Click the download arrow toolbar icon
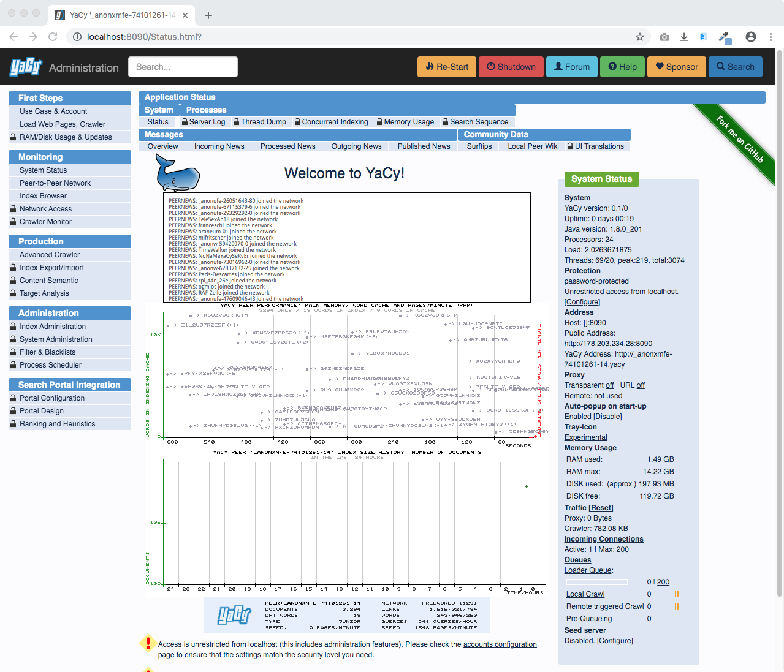 tap(684, 37)
